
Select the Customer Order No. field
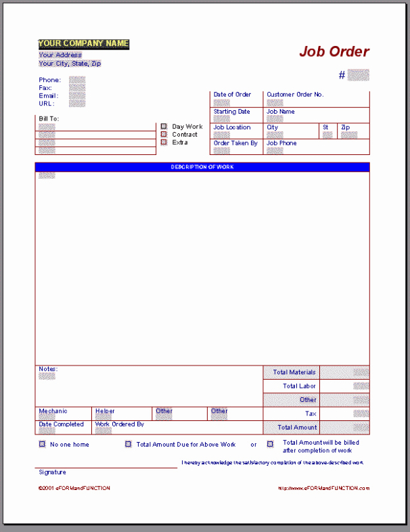coord(275,103)
